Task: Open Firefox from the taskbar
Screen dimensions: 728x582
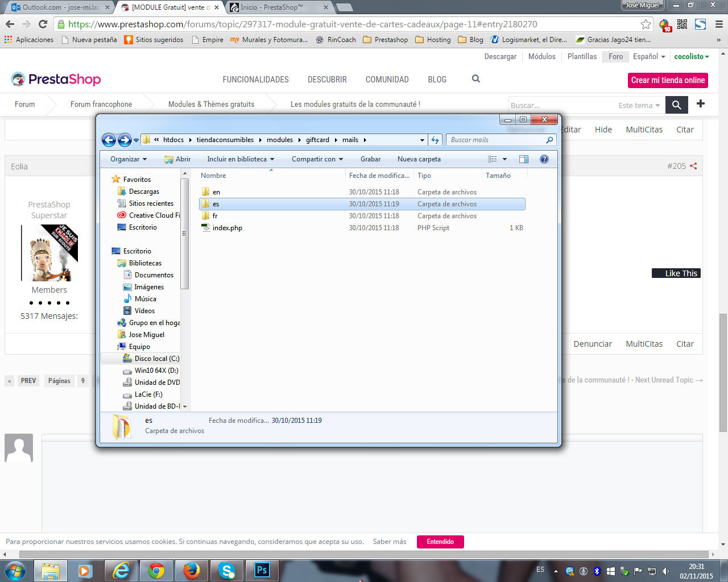Action: click(192, 571)
